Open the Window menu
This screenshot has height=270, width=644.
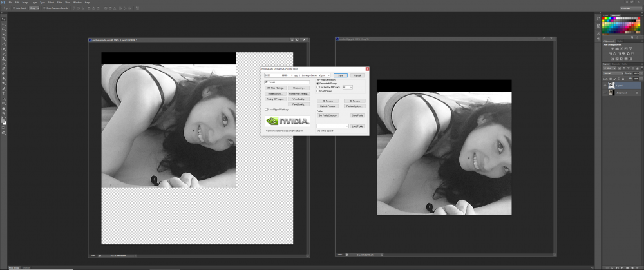coord(77,3)
